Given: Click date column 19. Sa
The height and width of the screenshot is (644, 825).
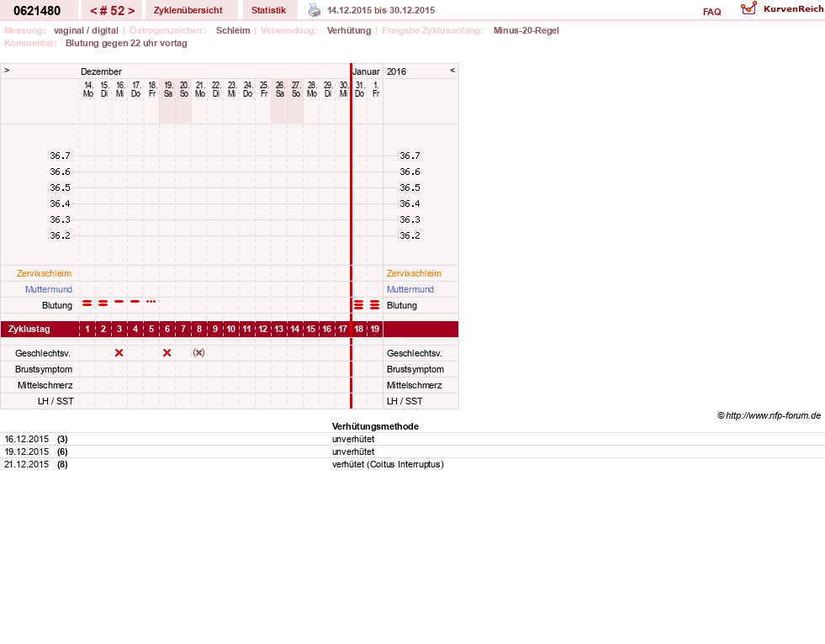Looking at the screenshot, I should click(x=168, y=89).
